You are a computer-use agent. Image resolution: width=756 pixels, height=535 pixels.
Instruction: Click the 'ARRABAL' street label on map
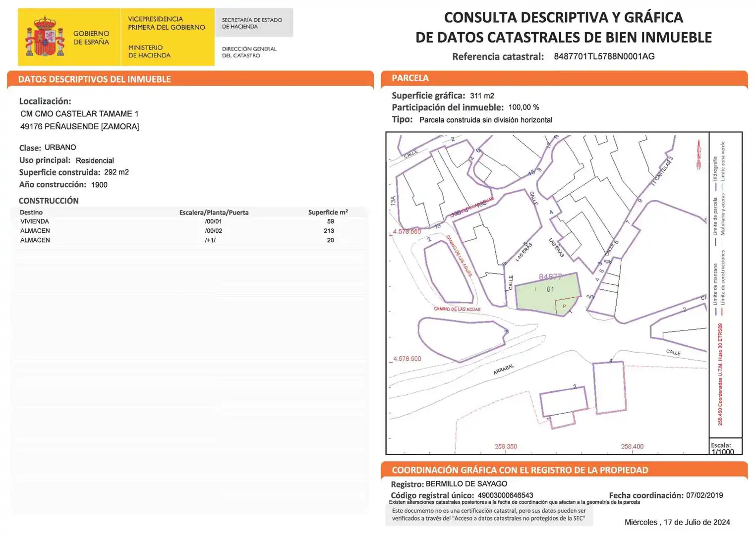pos(504,370)
